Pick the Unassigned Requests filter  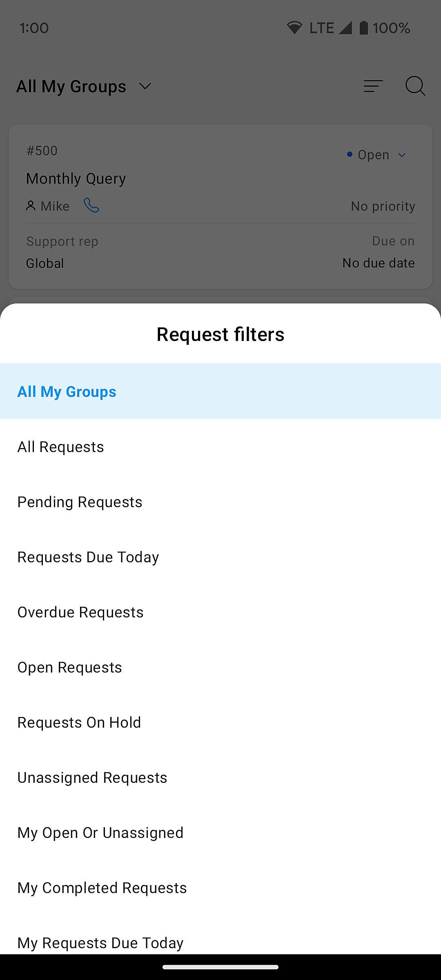coord(92,777)
